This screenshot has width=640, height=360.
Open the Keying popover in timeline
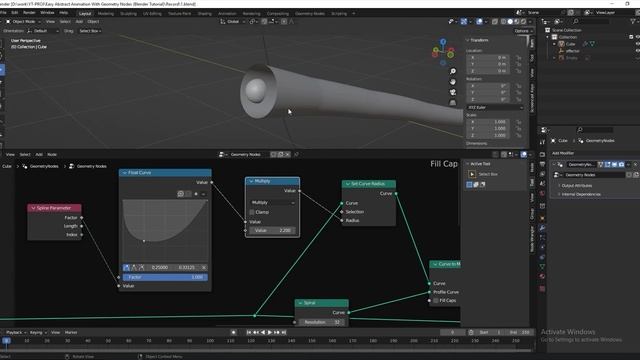(x=38, y=332)
